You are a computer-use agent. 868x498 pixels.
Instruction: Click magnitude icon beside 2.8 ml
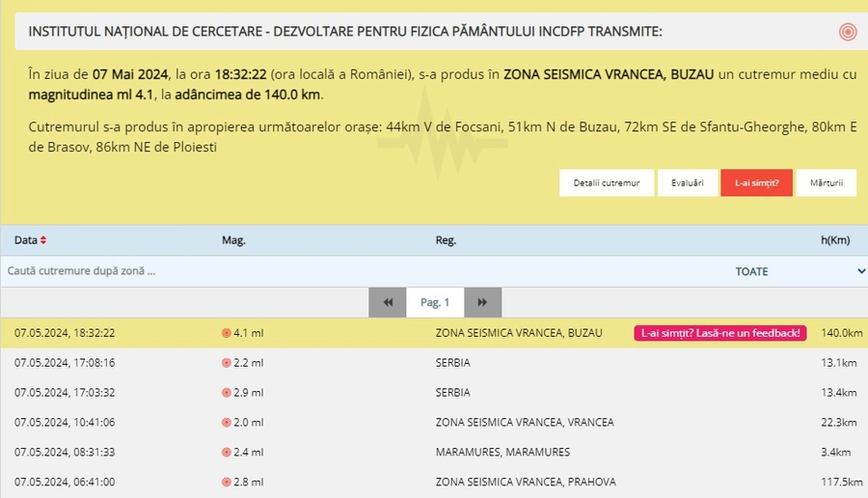(227, 483)
